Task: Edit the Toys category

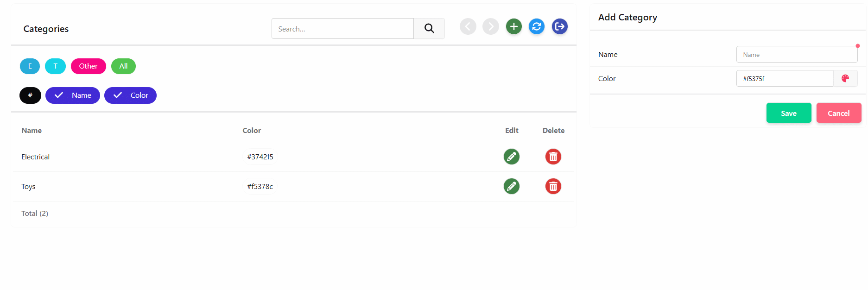Action: pyautogui.click(x=512, y=186)
